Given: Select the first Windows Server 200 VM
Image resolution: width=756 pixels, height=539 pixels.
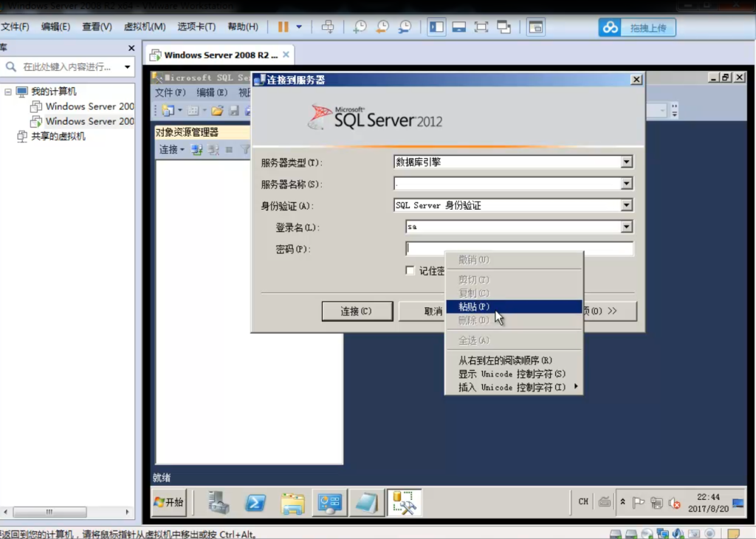Looking at the screenshot, I should coord(89,106).
